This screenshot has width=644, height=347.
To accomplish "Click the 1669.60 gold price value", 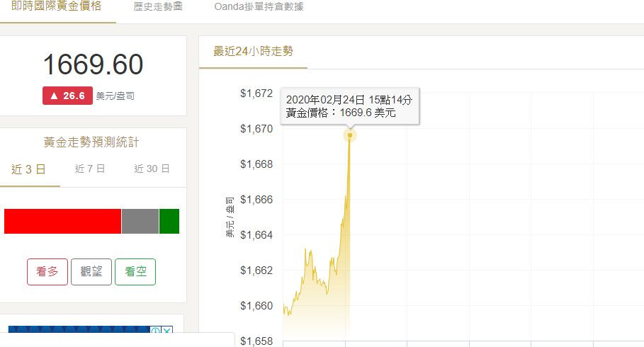I will coord(93,64).
